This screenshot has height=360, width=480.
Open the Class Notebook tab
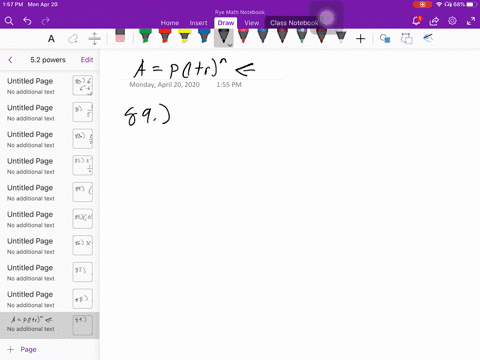(294, 23)
